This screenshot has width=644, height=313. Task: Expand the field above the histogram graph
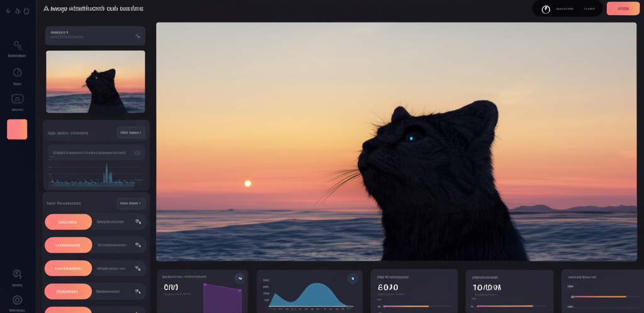(96, 153)
